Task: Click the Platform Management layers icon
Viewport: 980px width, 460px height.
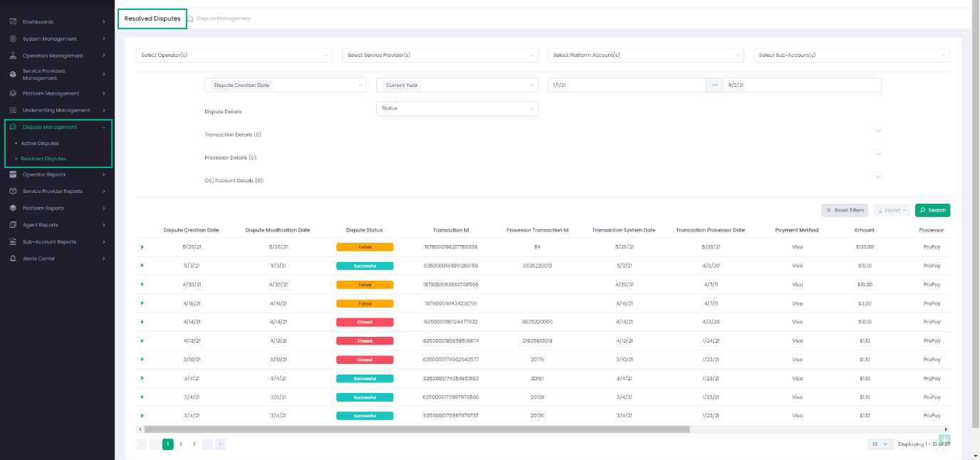Action: click(13, 93)
